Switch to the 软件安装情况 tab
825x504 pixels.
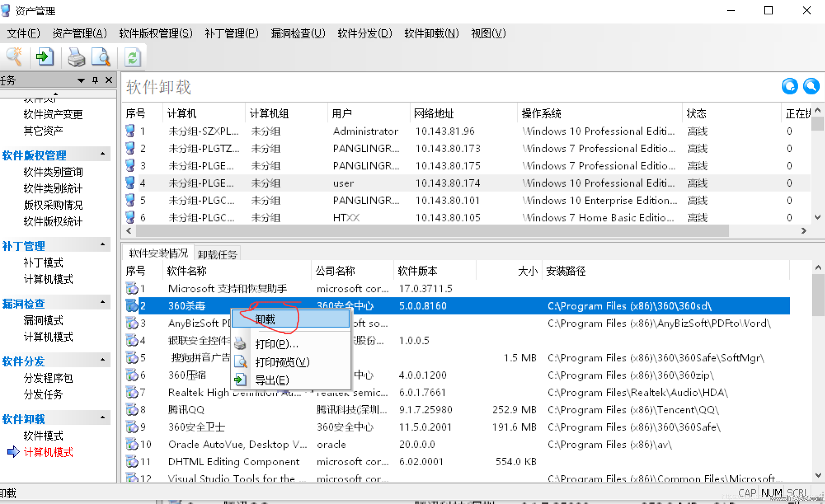click(x=158, y=253)
